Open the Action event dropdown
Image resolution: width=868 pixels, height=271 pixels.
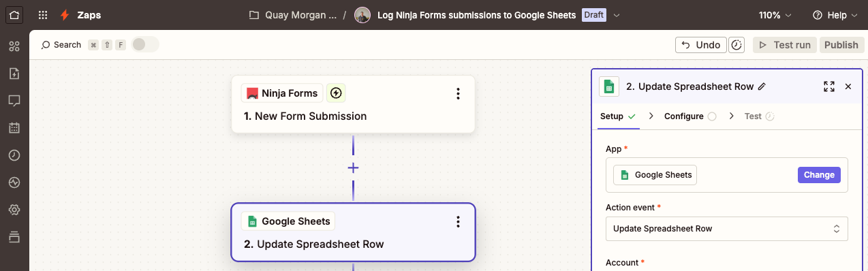[727, 229]
